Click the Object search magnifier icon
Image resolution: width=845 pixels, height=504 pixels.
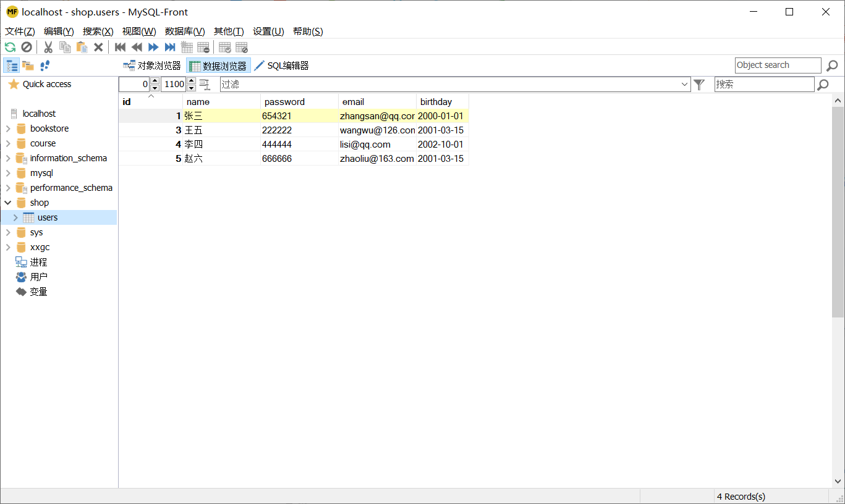(x=832, y=65)
